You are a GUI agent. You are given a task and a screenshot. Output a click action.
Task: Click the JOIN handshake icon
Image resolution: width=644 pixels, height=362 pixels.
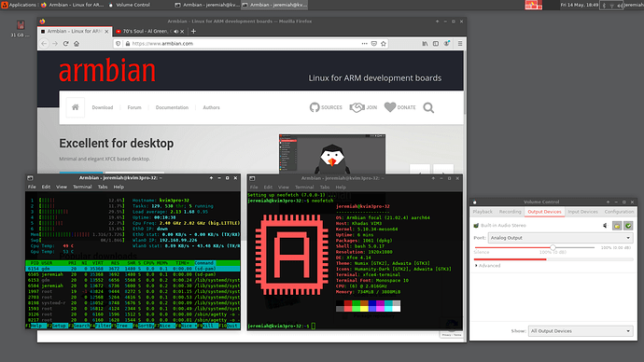tap(357, 107)
